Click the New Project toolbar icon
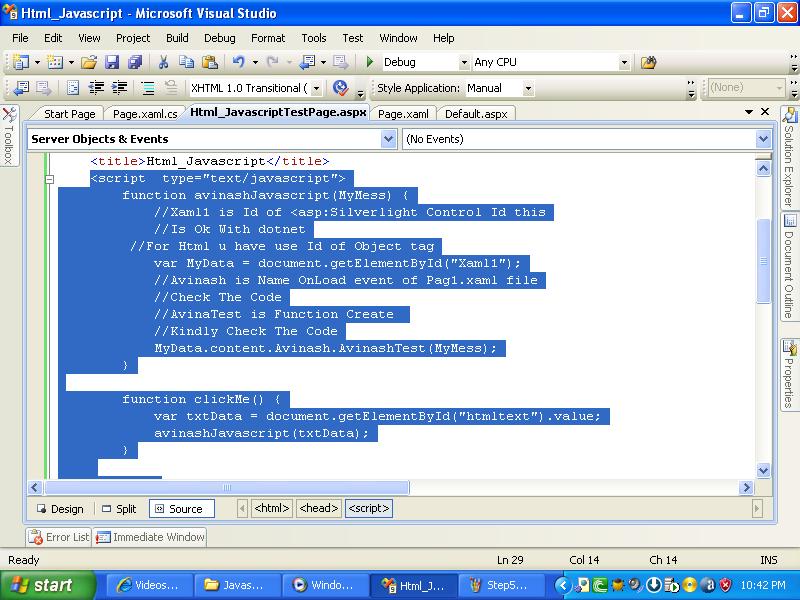The height and width of the screenshot is (600, 800). pos(21,62)
